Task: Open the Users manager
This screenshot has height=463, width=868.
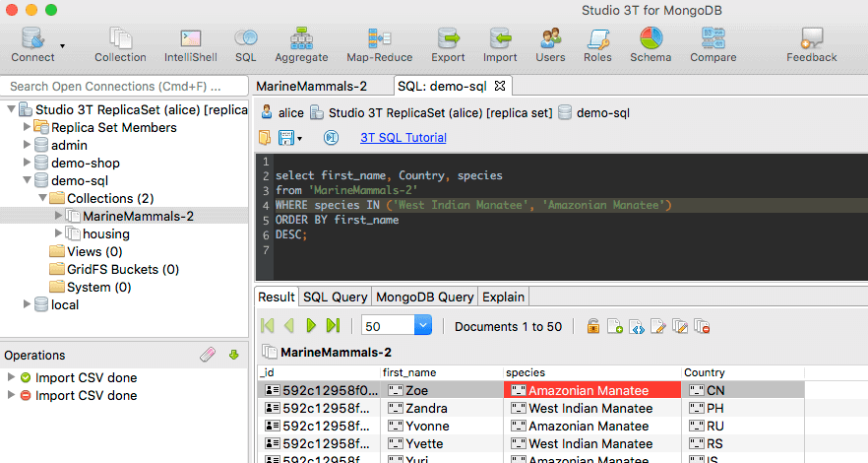Action: pos(550,45)
